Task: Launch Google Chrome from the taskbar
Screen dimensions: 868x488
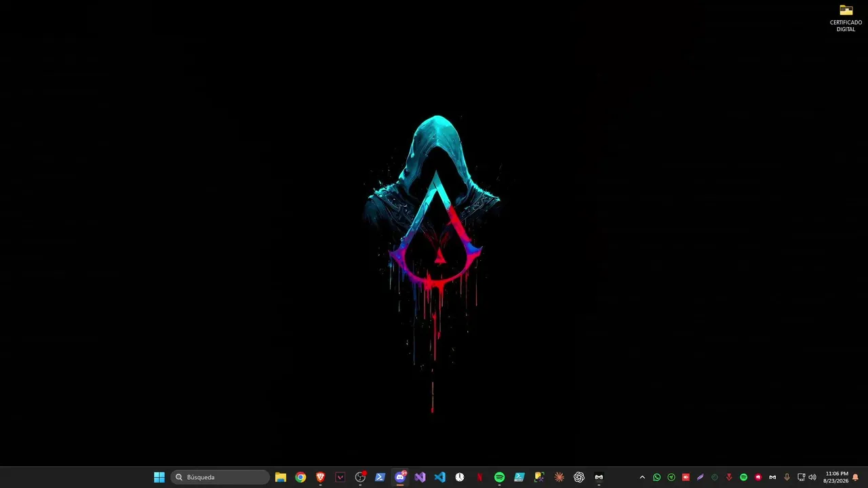Action: pos(300,477)
